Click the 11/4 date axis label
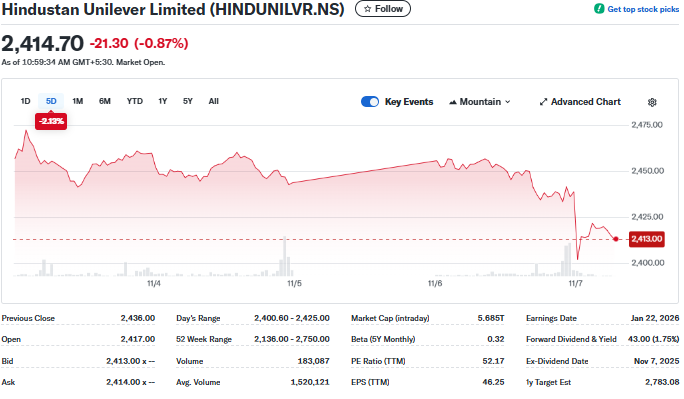Viewport: 684px width, 399px height. tap(154, 283)
